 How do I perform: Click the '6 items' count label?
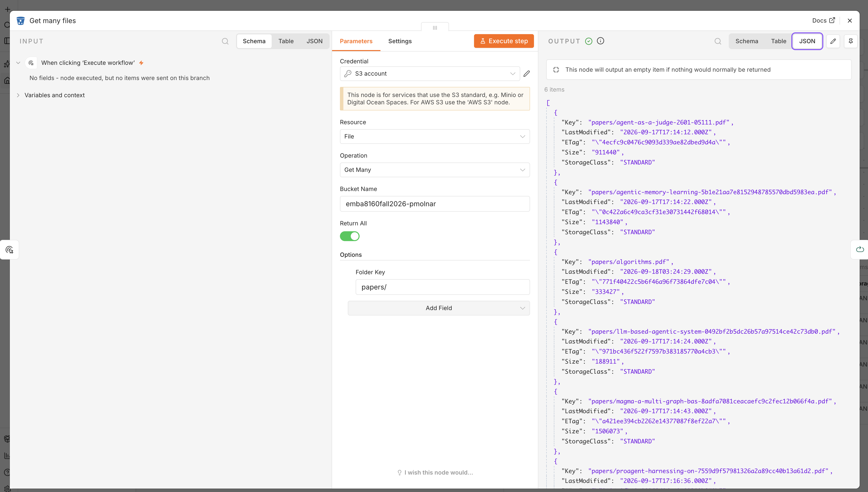(554, 90)
